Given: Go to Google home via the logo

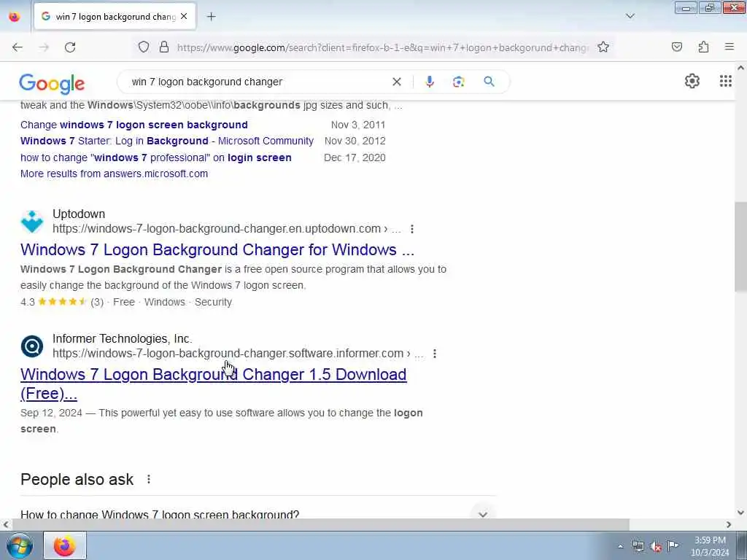Looking at the screenshot, I should pyautogui.click(x=52, y=83).
